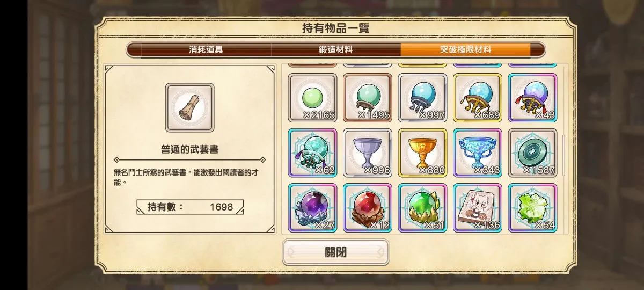Choose the purple crystal orb ×27
This screenshot has width=644, height=290.
coord(312,208)
